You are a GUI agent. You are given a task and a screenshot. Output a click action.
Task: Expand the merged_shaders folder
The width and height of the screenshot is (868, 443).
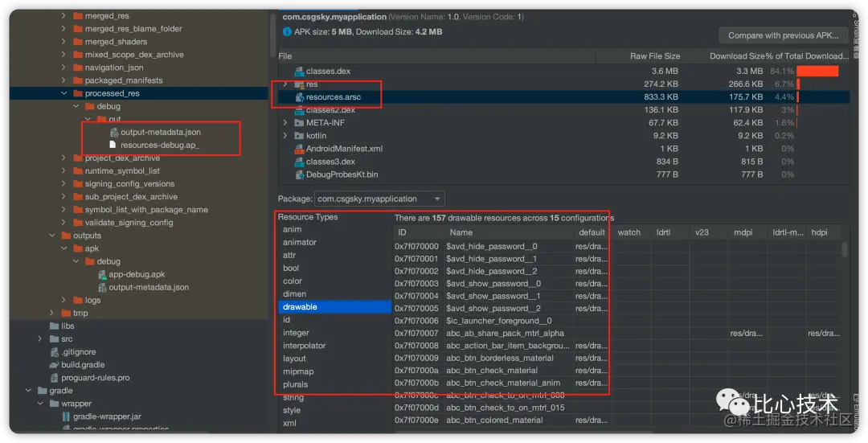pyautogui.click(x=63, y=42)
